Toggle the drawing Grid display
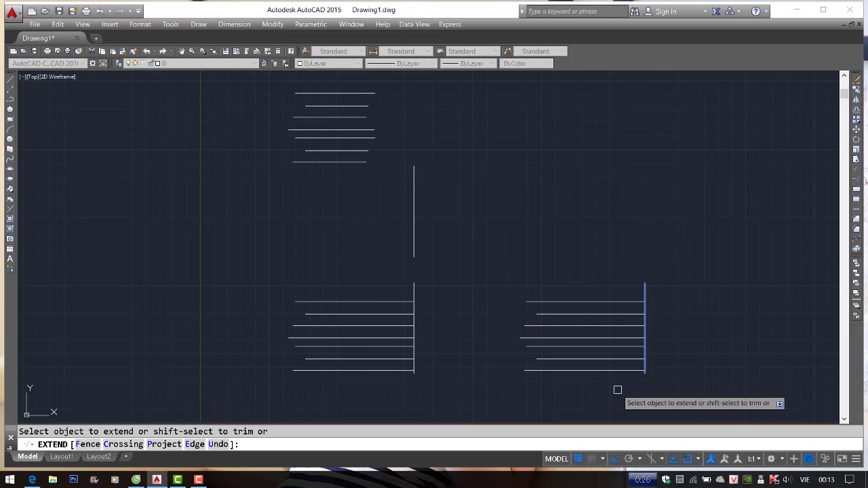 (578, 459)
